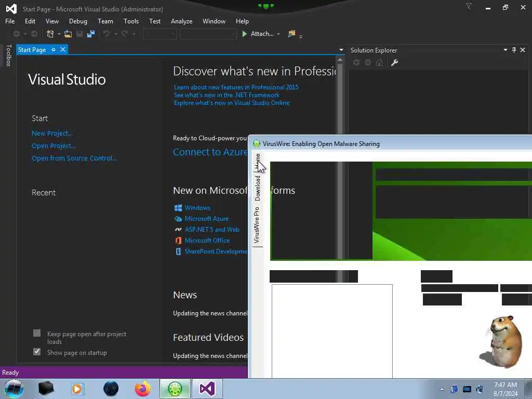532x399 pixels.
Task: Click the VirusWire lime taskbar icon
Action: coord(175,389)
